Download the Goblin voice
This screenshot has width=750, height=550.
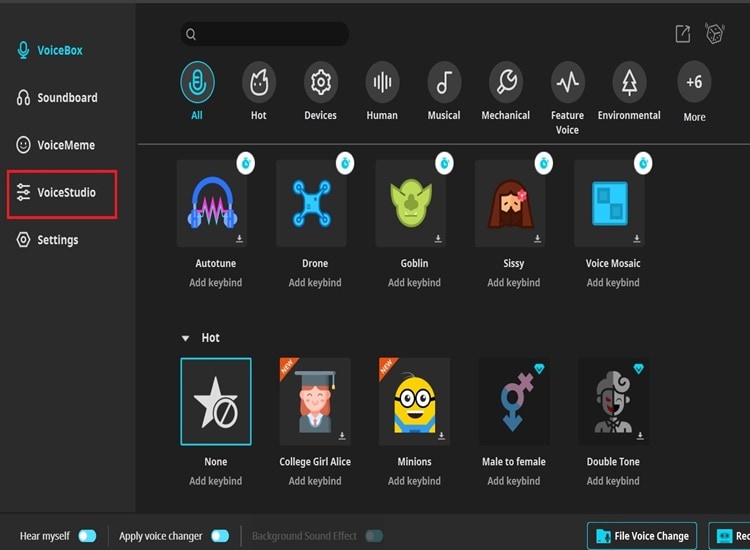(438, 239)
